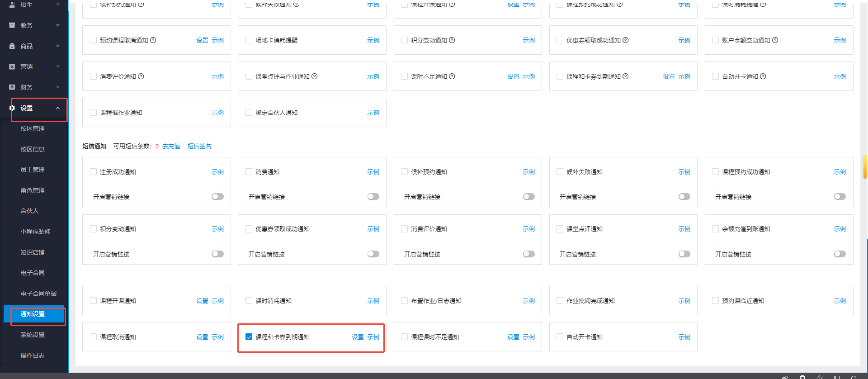Expand the 营销 menu chevron

pyautogui.click(x=58, y=66)
